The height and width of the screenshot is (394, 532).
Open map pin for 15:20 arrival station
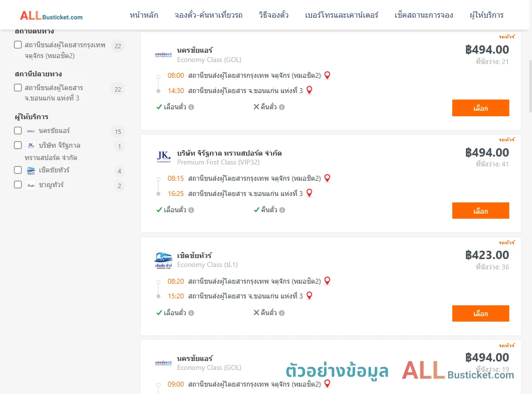(x=309, y=295)
